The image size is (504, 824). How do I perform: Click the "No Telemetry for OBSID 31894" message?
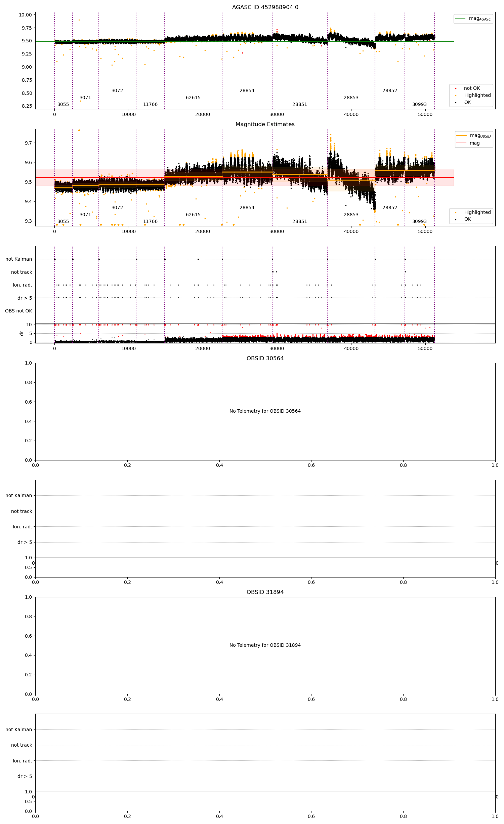(265, 645)
